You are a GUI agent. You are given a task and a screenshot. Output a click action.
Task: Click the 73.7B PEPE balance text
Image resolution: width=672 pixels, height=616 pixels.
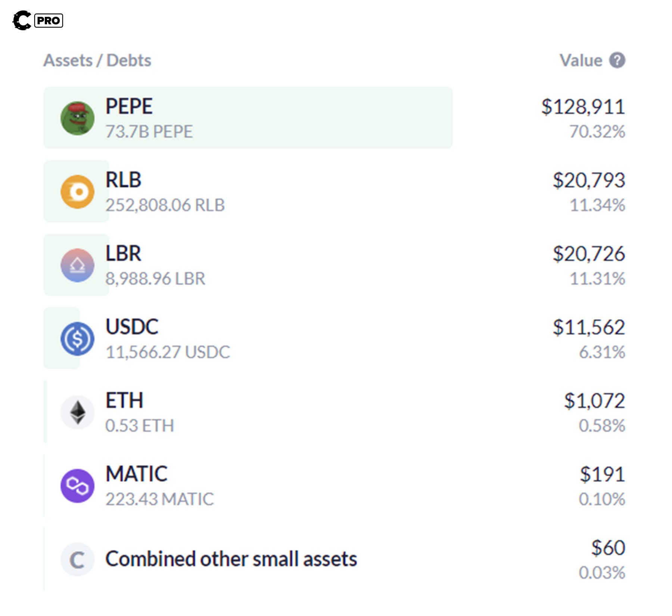149,131
